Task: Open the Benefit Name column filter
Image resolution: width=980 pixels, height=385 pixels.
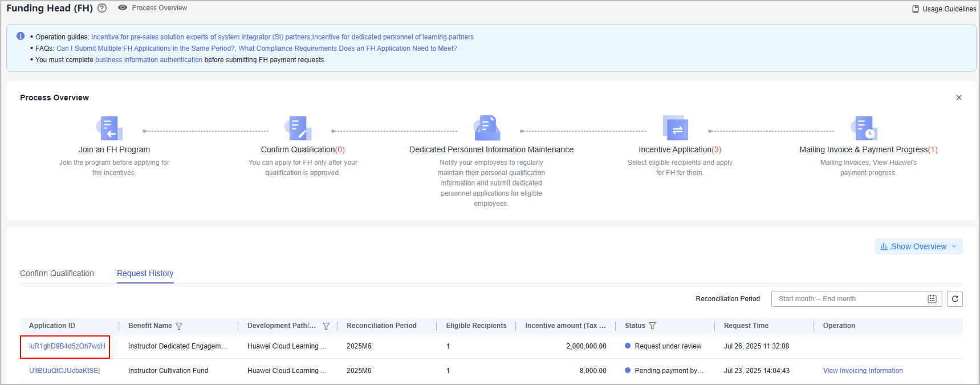Action: click(x=179, y=326)
